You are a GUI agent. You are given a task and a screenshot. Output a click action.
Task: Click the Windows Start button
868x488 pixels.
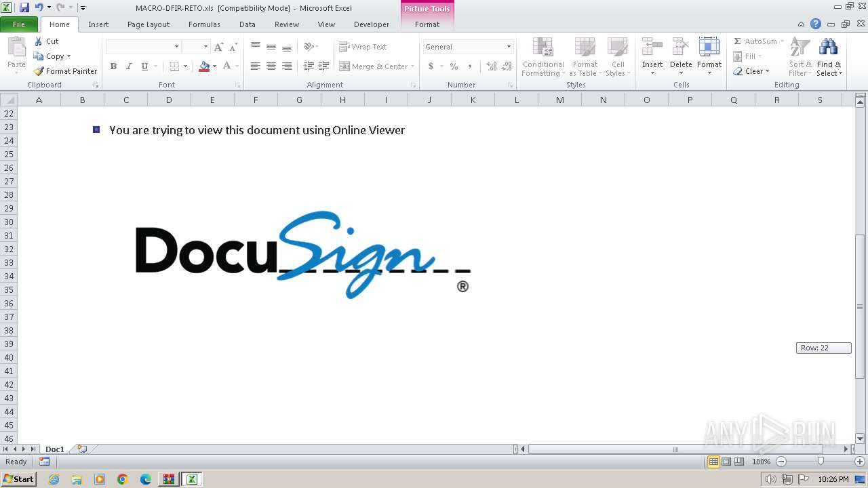[x=18, y=479]
